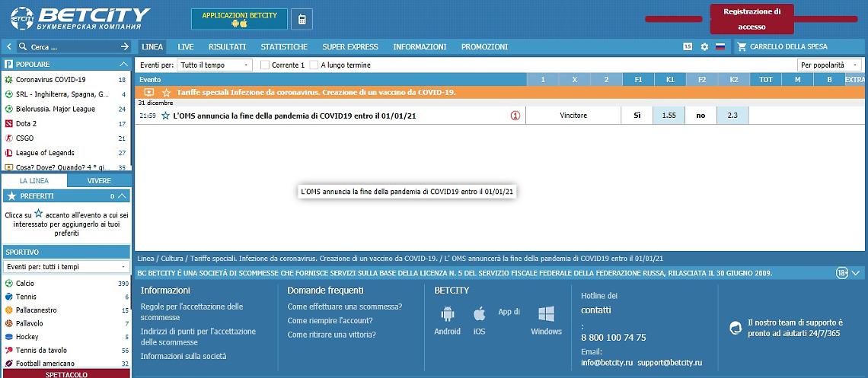Click the support@betcity.ru email link
This screenshot has width=868, height=378.
[x=670, y=363]
